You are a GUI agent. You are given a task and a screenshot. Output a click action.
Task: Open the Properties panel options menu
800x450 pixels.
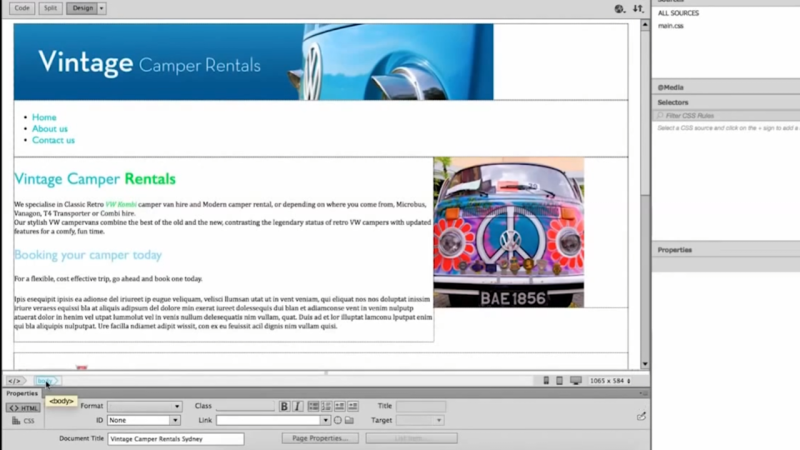[643, 393]
